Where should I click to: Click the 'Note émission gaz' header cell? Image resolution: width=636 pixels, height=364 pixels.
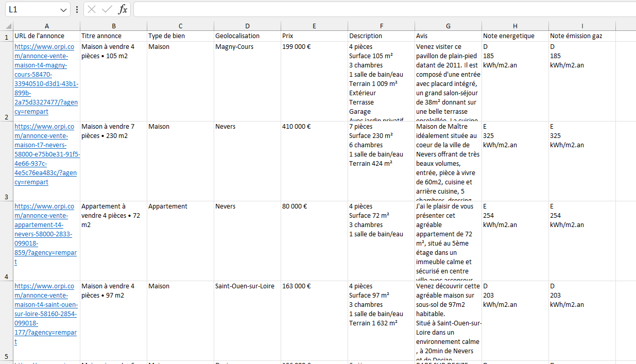point(582,36)
